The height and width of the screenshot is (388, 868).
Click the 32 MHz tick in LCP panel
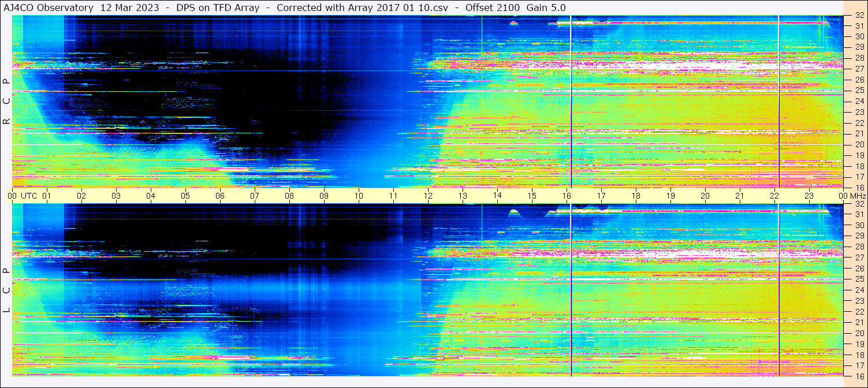[x=859, y=204]
